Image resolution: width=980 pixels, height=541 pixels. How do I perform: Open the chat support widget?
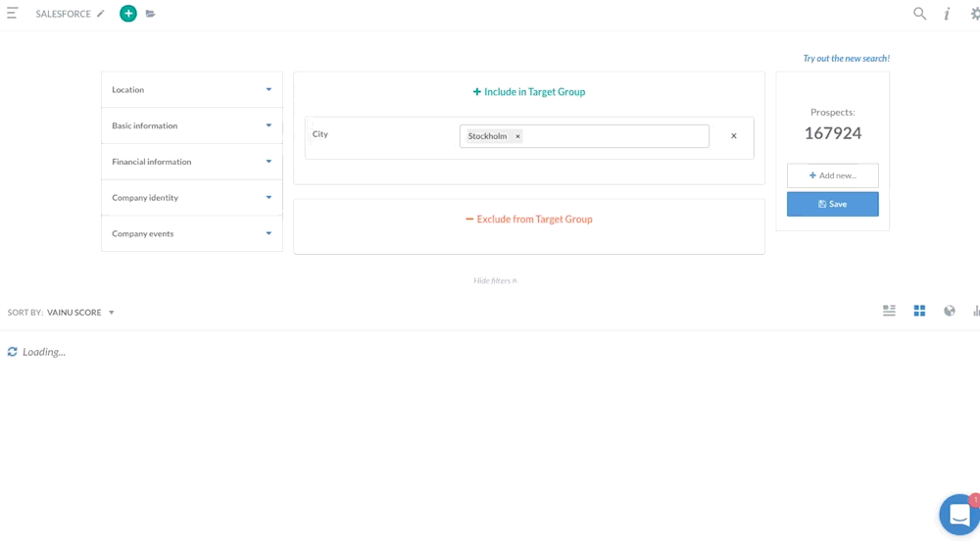pyautogui.click(x=958, y=515)
